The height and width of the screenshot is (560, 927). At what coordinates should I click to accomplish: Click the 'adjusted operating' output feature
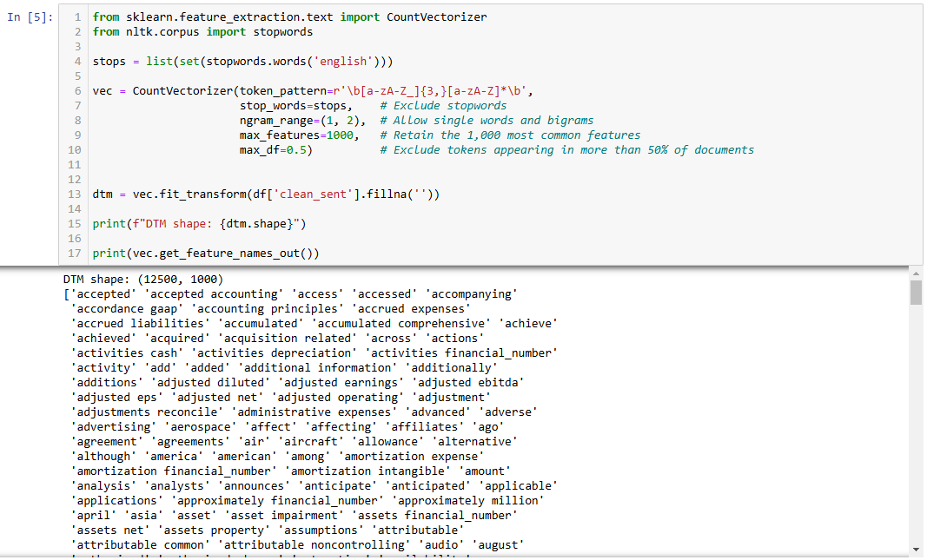click(338, 398)
